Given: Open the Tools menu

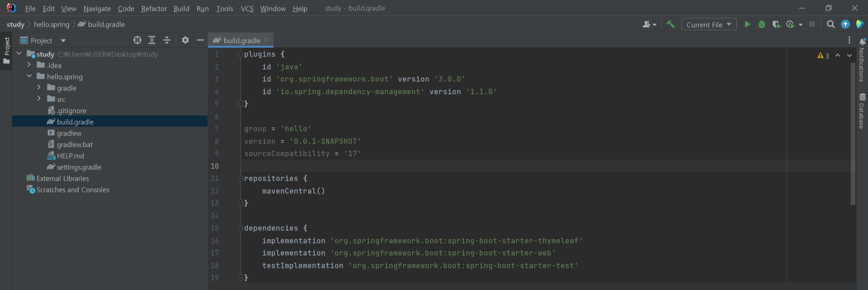Looking at the screenshot, I should tap(225, 9).
